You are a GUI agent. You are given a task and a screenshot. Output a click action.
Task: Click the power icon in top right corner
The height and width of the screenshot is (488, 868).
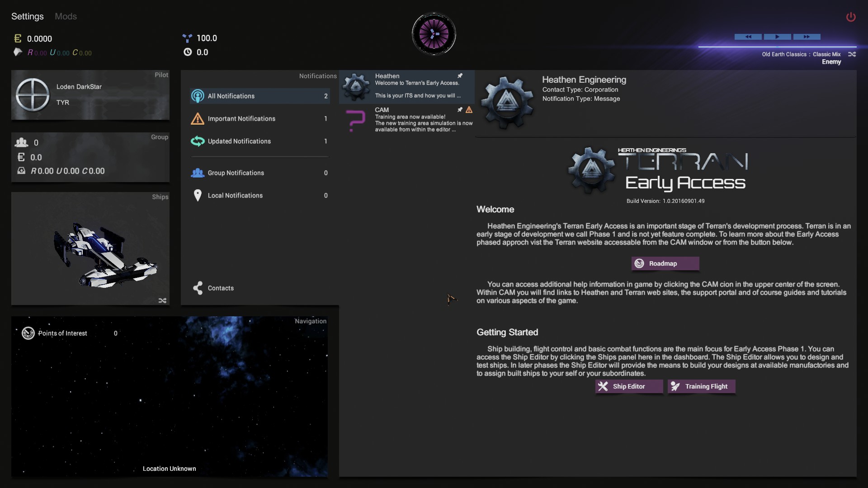851,17
